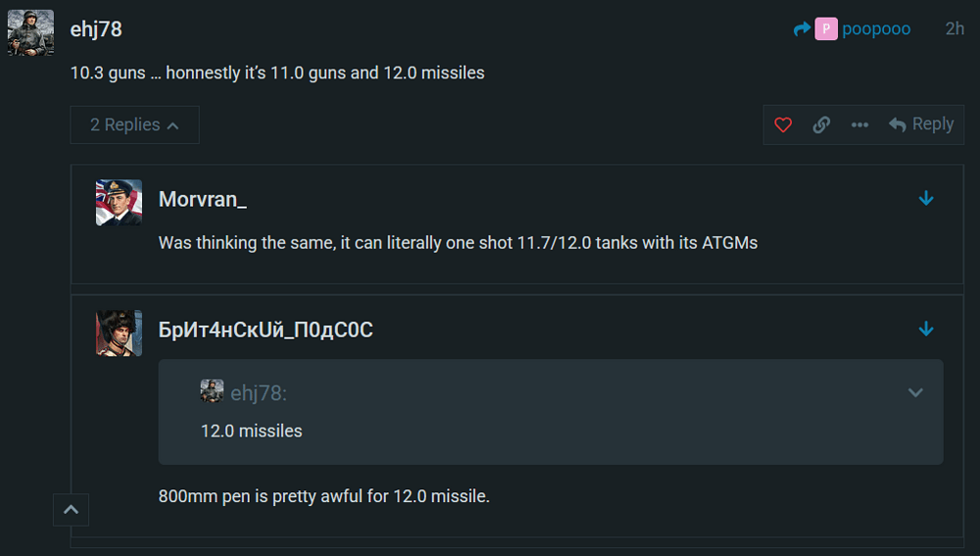Like the post by ehj78

click(x=783, y=125)
